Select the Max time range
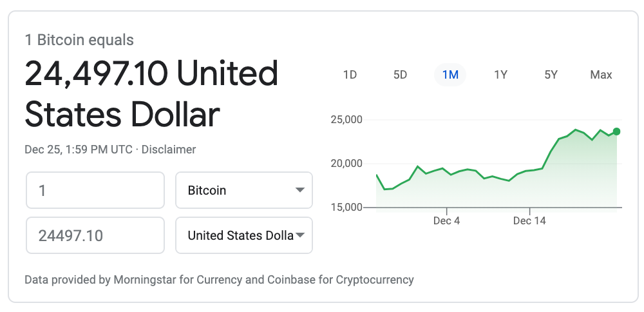 point(601,75)
